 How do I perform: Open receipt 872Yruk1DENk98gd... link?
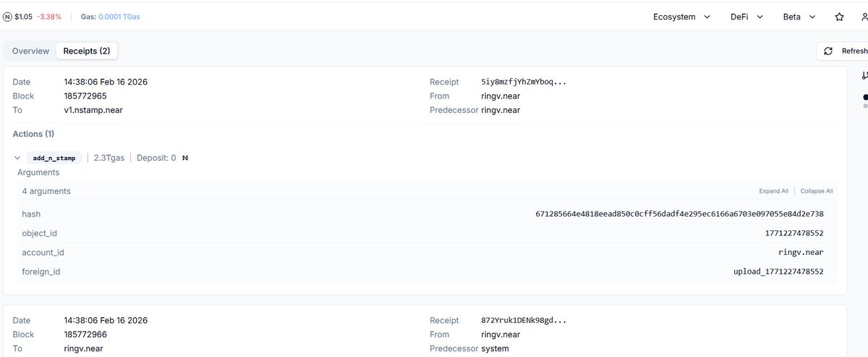(524, 320)
